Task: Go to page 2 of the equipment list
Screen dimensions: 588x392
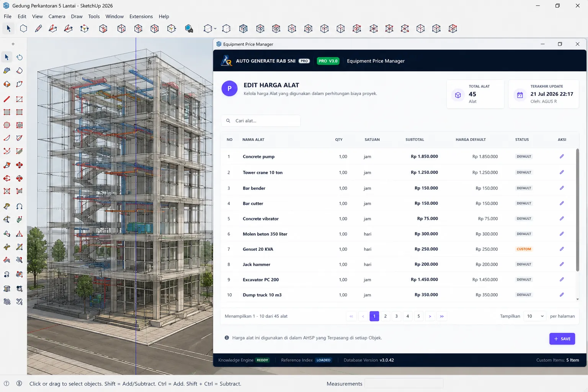Action: pyautogui.click(x=385, y=316)
